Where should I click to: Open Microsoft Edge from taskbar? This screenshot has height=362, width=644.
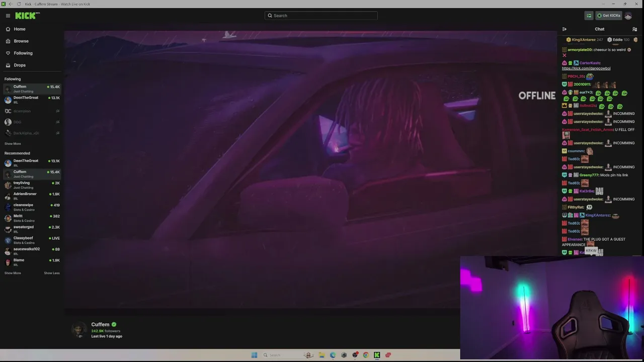pyautogui.click(x=333, y=355)
